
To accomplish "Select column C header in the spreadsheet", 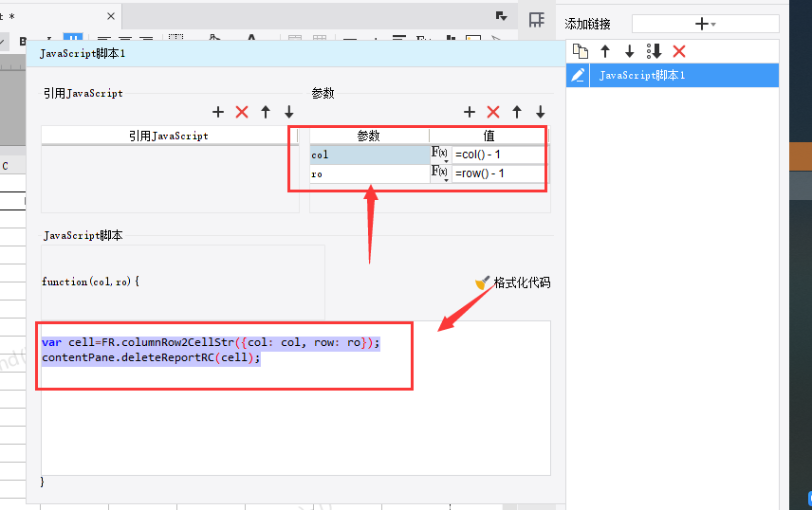I will 5,166.
